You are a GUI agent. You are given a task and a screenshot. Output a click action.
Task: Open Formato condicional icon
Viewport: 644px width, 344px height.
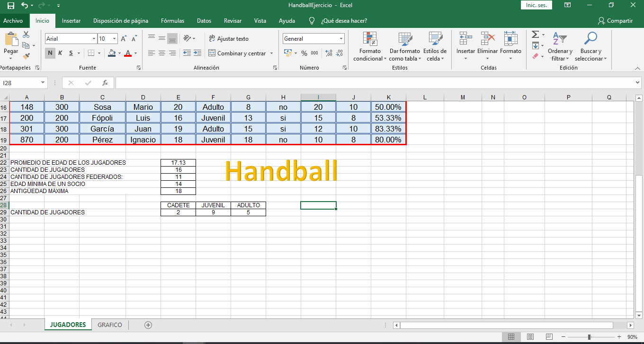pos(370,39)
